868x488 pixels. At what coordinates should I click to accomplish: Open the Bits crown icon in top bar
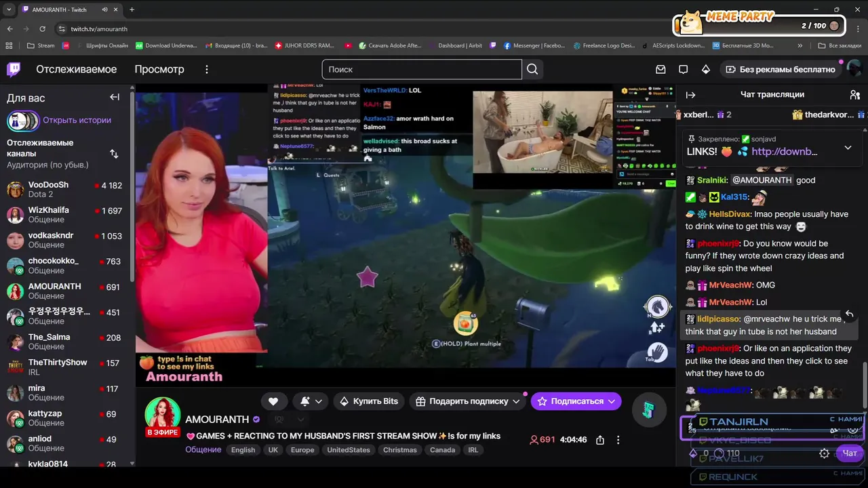pos(705,69)
